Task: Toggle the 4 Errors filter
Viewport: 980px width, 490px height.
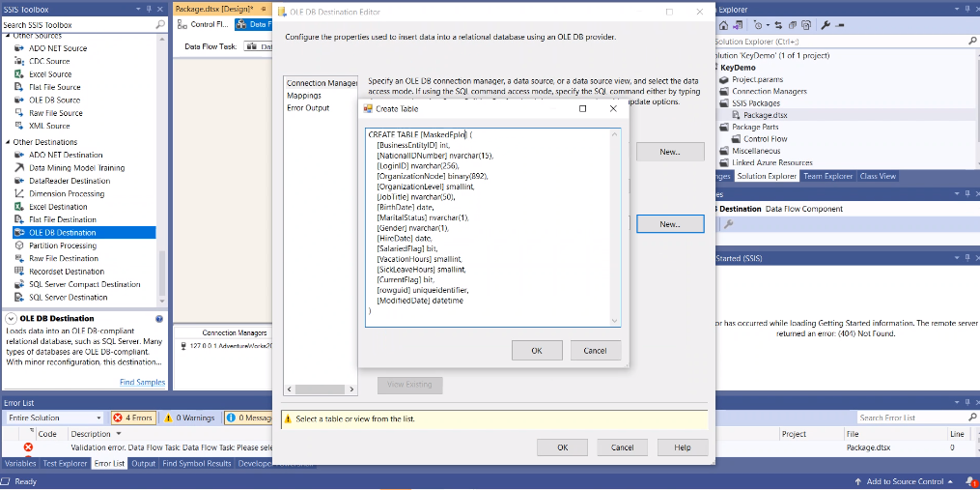Action: tap(132, 418)
